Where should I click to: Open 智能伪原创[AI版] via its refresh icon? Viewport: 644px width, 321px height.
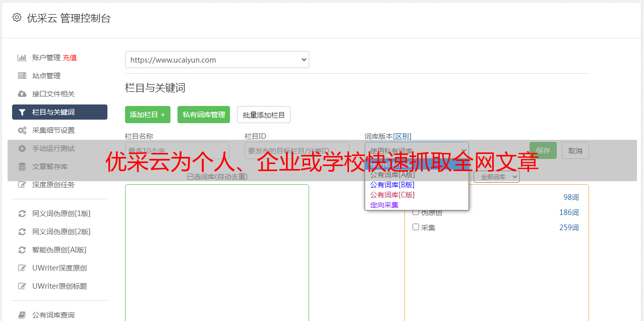tap(22, 250)
